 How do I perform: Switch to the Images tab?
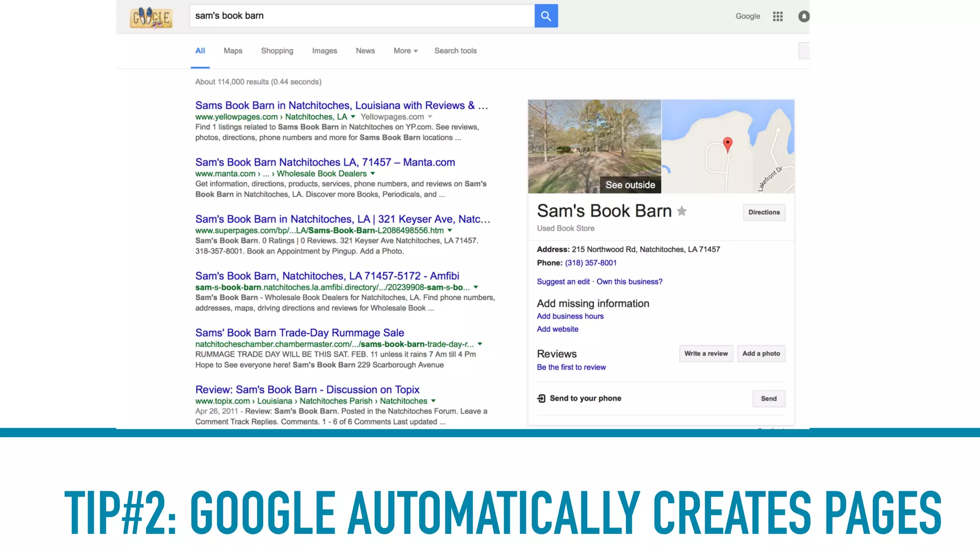(324, 51)
